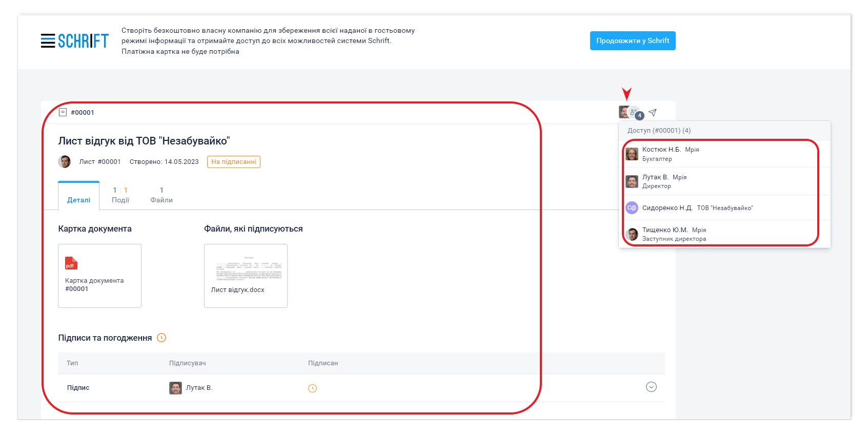
Task: Click the Продовжити у Schrift button
Action: pos(632,41)
